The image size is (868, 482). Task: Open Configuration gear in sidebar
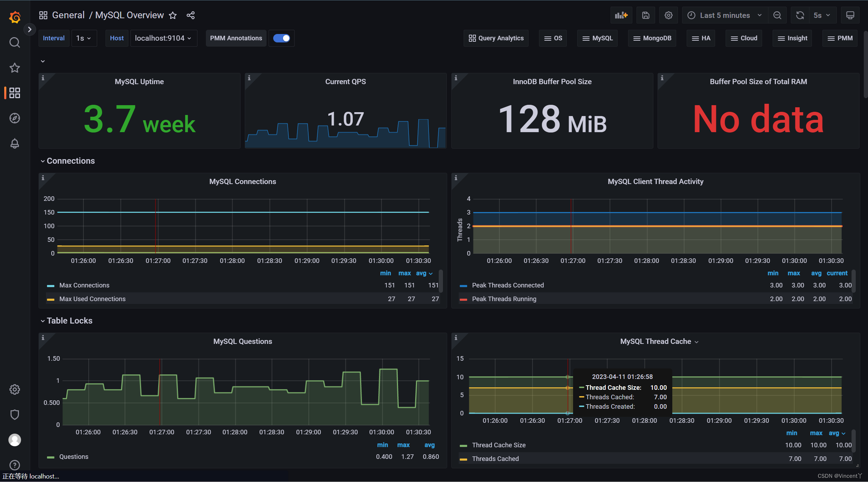[14, 389]
